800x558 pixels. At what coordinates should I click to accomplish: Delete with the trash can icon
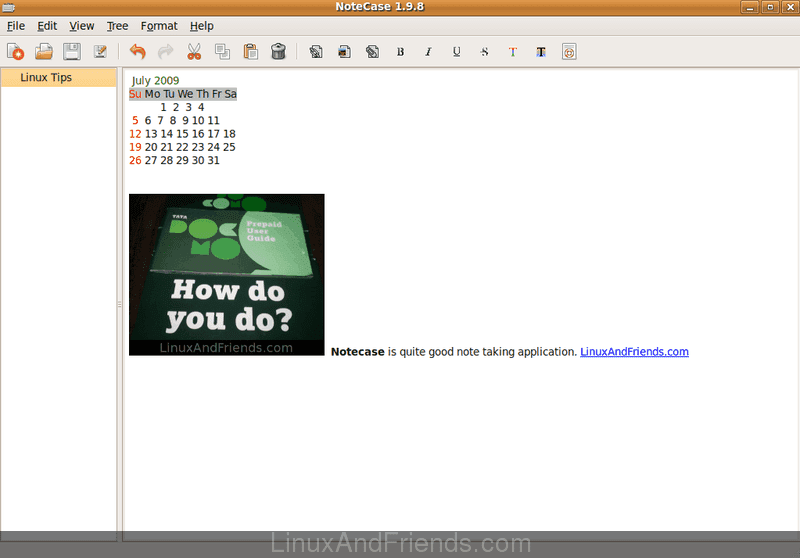coord(279,52)
